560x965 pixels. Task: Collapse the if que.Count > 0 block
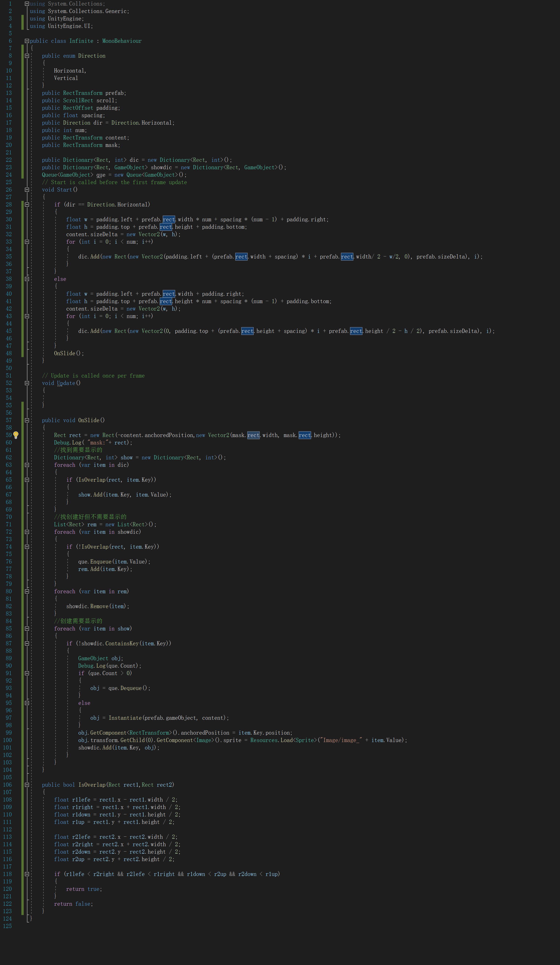tap(27, 673)
